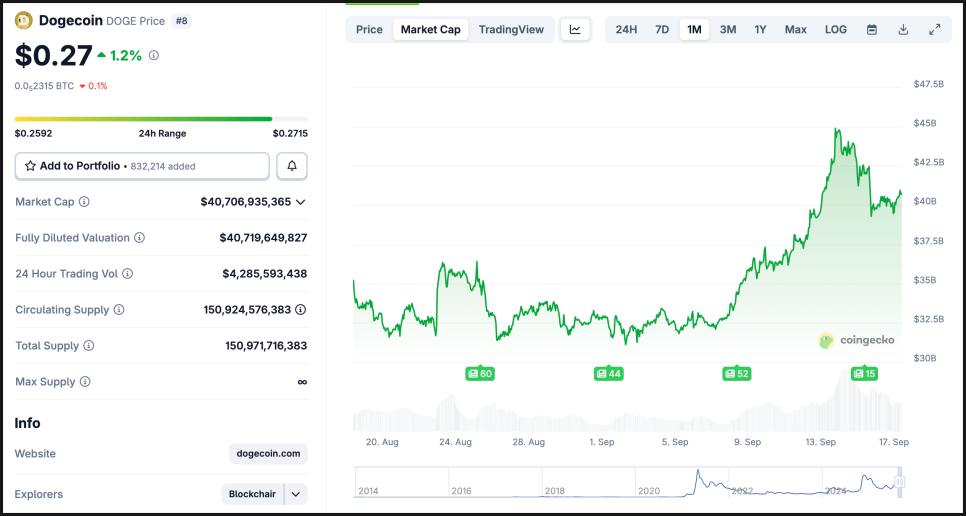Click the #8 rank badge

tap(182, 21)
